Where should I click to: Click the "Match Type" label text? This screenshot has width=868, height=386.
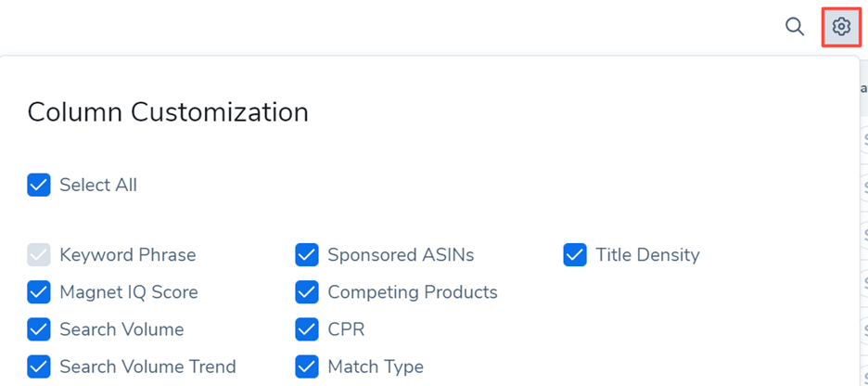pyautogui.click(x=376, y=367)
